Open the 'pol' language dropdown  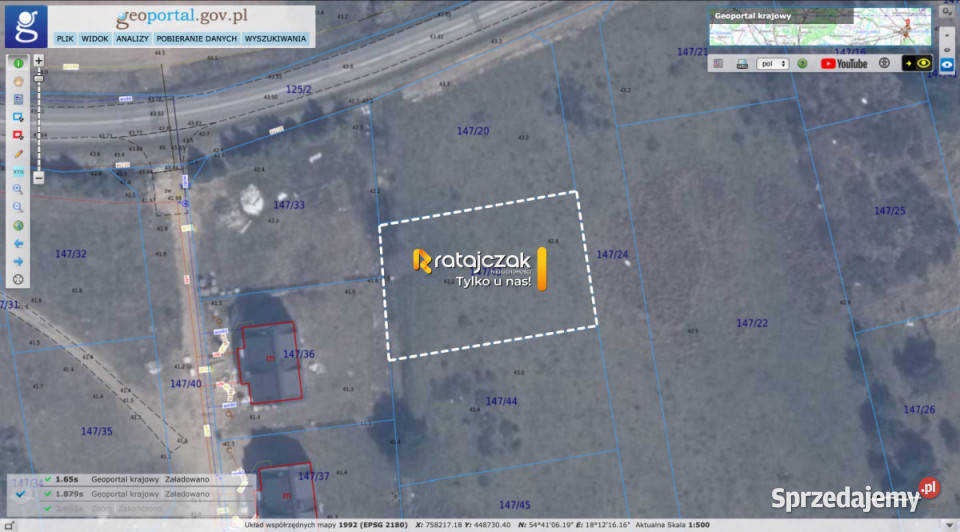[772, 64]
